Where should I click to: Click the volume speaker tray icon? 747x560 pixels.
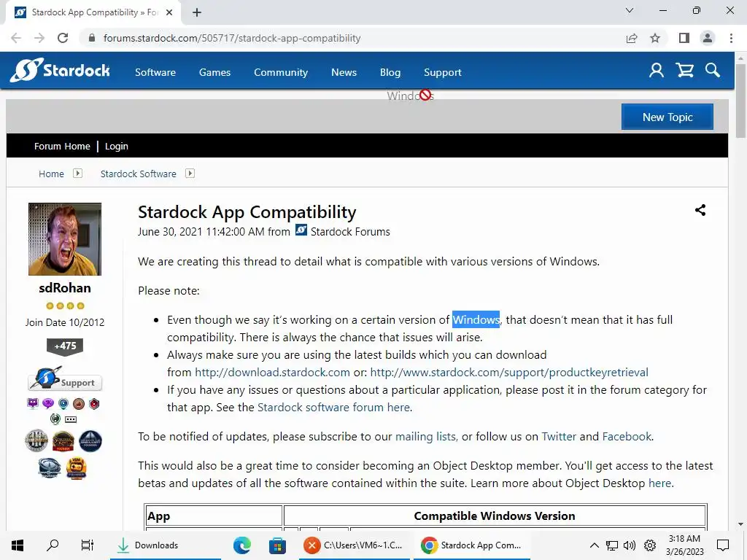coord(630,545)
